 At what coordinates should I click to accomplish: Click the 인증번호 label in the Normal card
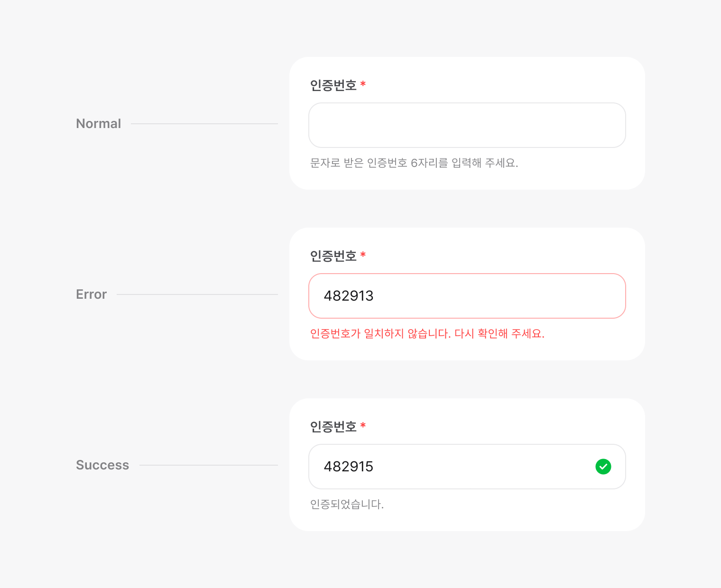[333, 85]
